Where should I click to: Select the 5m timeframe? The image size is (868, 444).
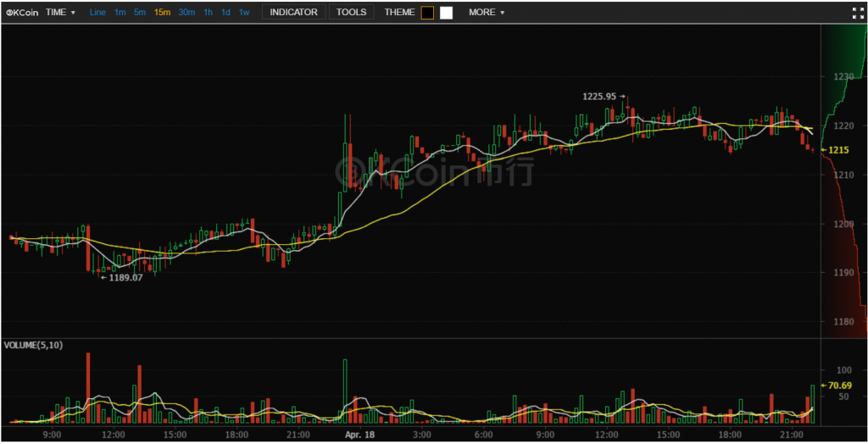[x=140, y=13]
